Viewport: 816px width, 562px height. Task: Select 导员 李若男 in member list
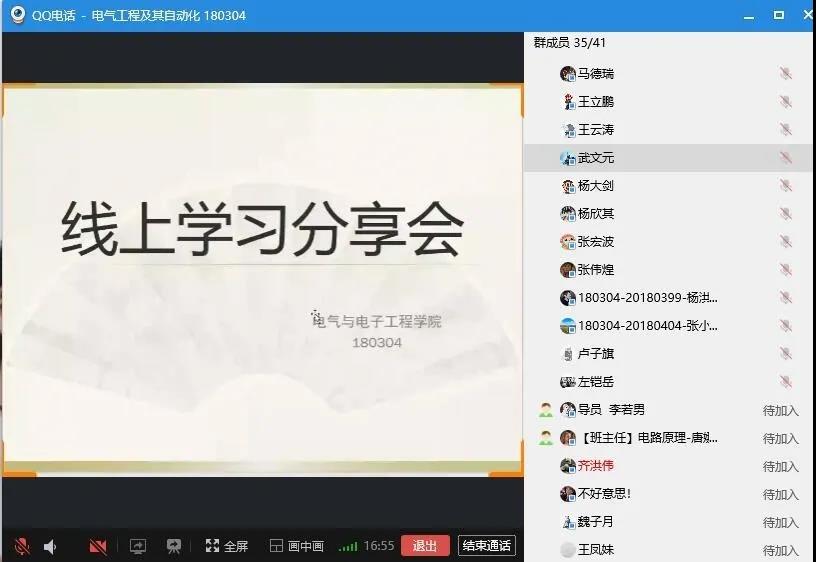point(610,410)
